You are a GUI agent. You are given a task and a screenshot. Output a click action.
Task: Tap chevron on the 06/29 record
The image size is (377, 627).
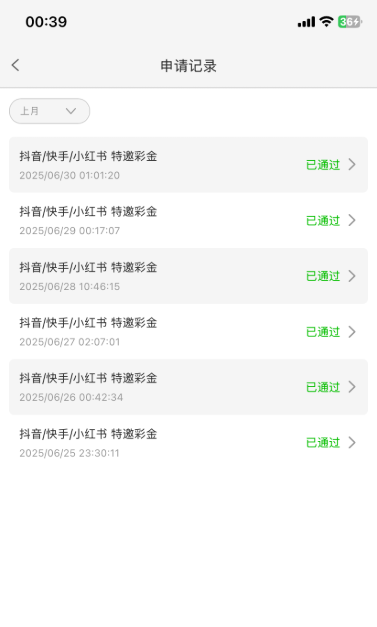(x=352, y=220)
